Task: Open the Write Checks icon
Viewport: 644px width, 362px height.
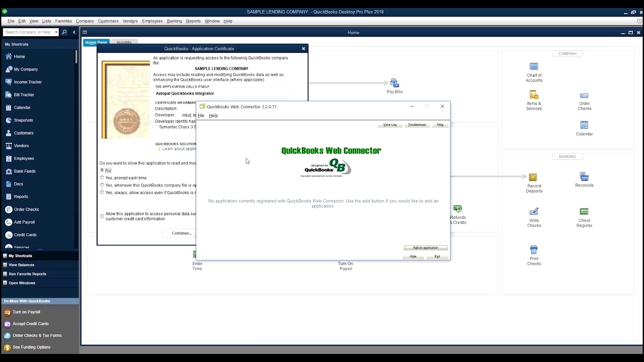Action: (x=534, y=212)
